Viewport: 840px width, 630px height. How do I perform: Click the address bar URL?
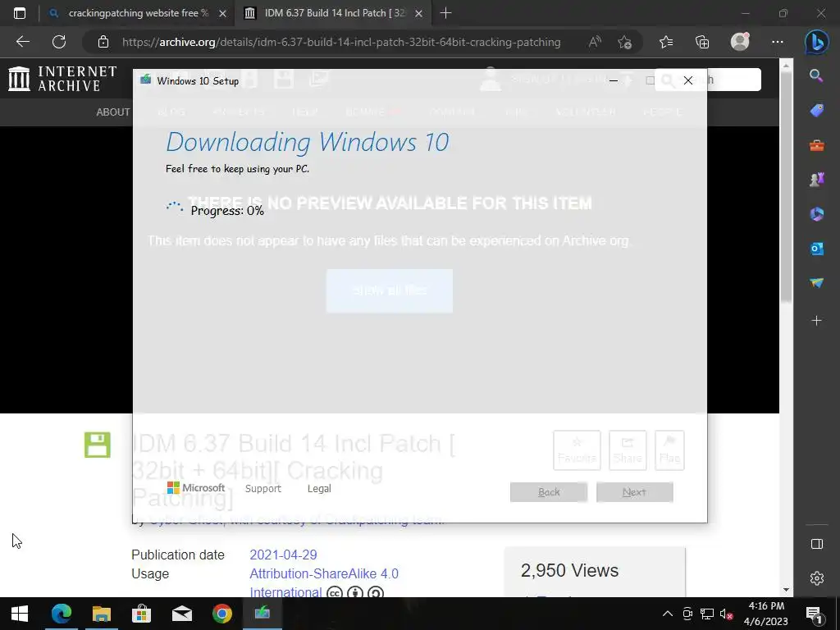pos(341,42)
